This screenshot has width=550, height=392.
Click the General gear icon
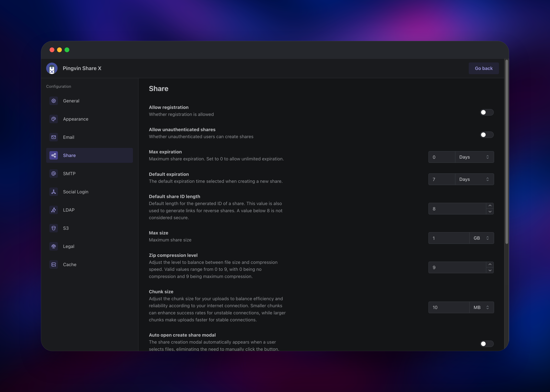(54, 101)
